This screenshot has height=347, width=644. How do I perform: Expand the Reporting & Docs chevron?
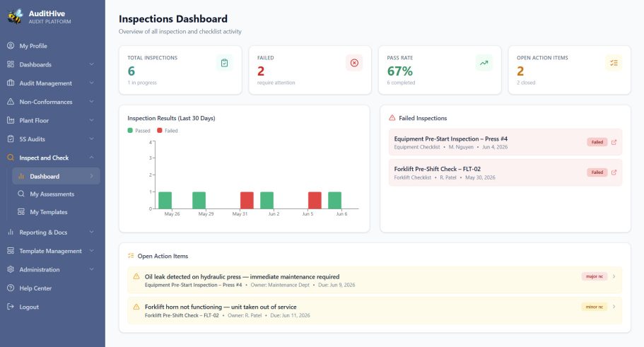point(92,232)
